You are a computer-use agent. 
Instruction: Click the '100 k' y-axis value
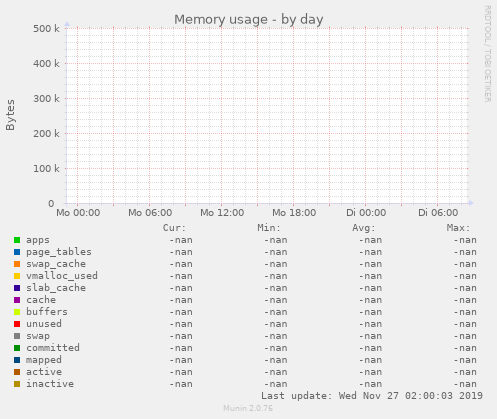(x=46, y=169)
